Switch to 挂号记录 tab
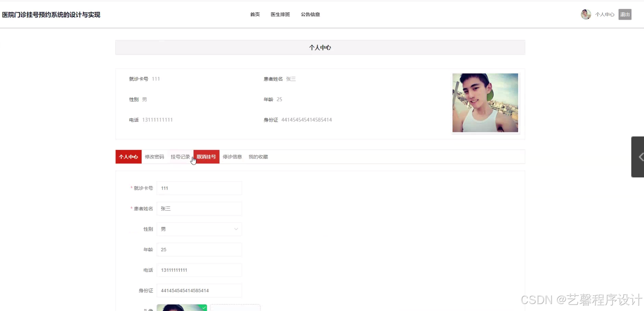 180,157
